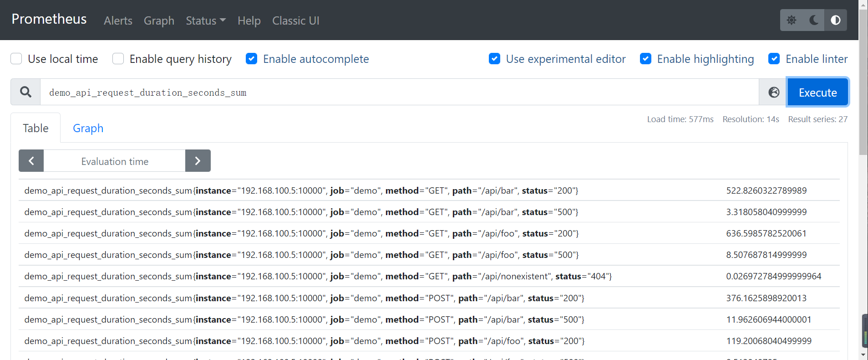Viewport: 868px width, 360px height.
Task: Enable query history checkbox
Action: coord(118,59)
